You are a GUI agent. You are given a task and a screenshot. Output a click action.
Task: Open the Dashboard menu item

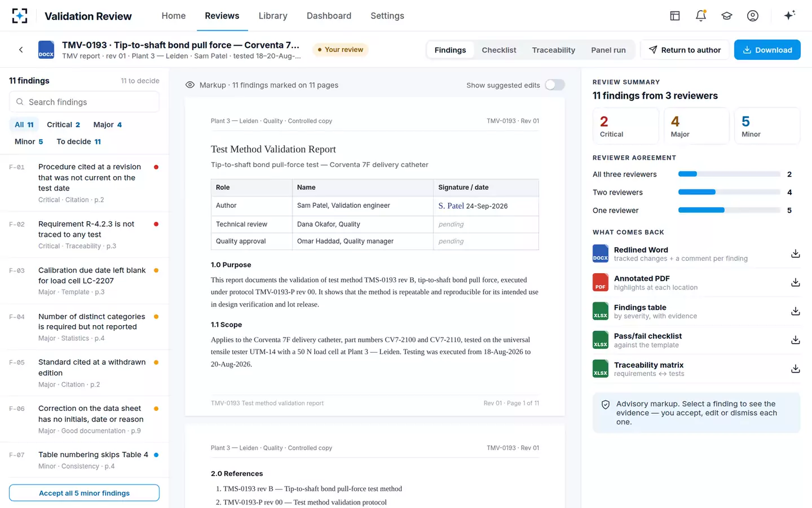[329, 16]
